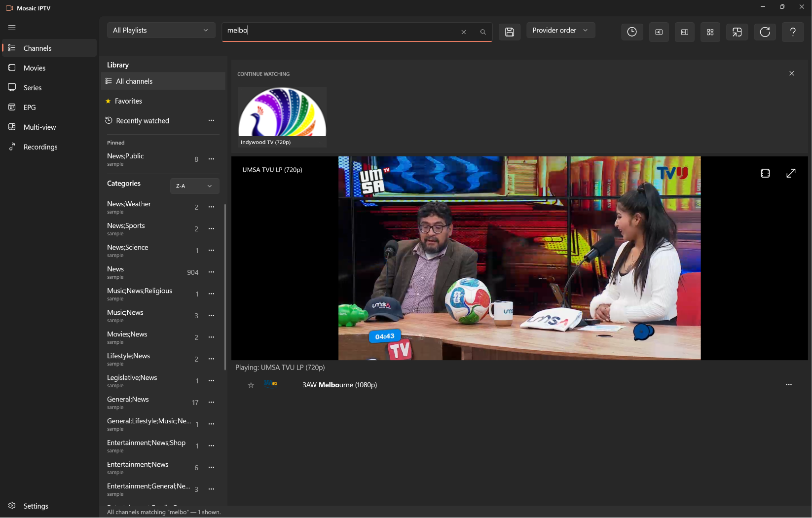The width and height of the screenshot is (812, 518).
Task: Open help with the question mark icon
Action: coord(793,32)
